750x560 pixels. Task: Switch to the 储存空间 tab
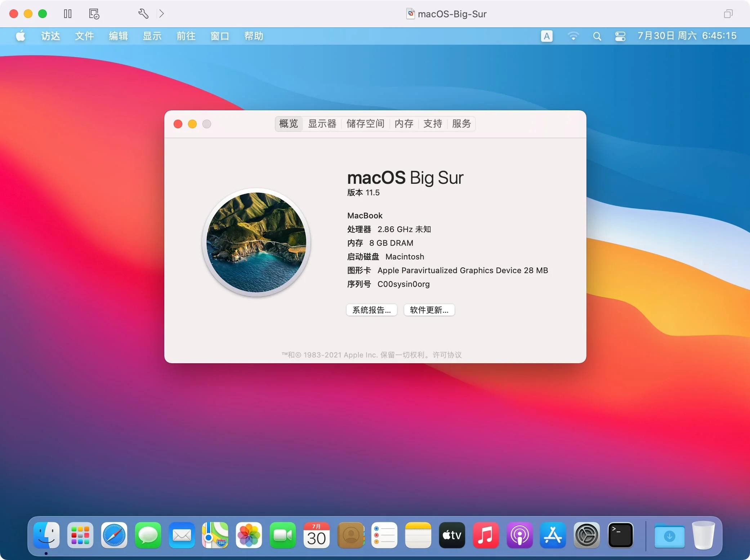point(366,124)
